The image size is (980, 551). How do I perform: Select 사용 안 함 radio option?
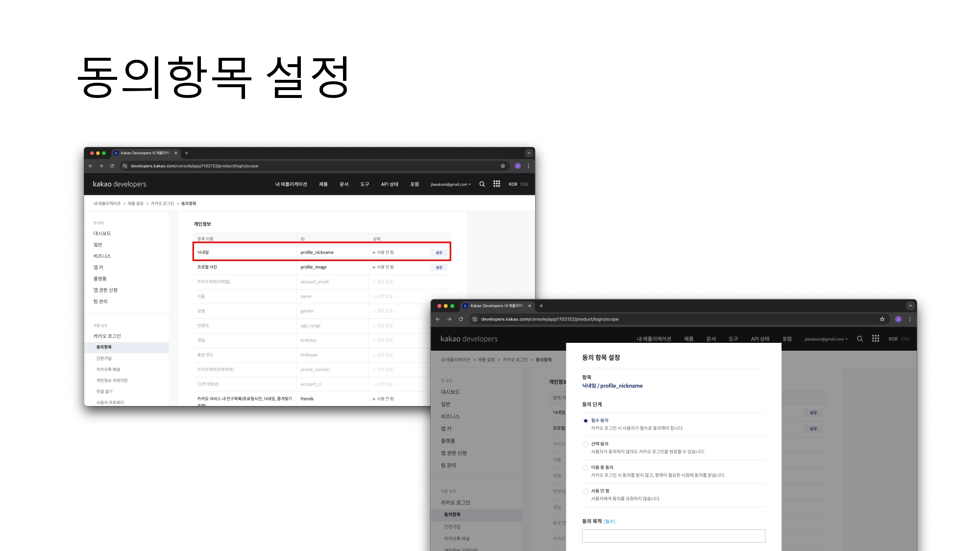[586, 491]
